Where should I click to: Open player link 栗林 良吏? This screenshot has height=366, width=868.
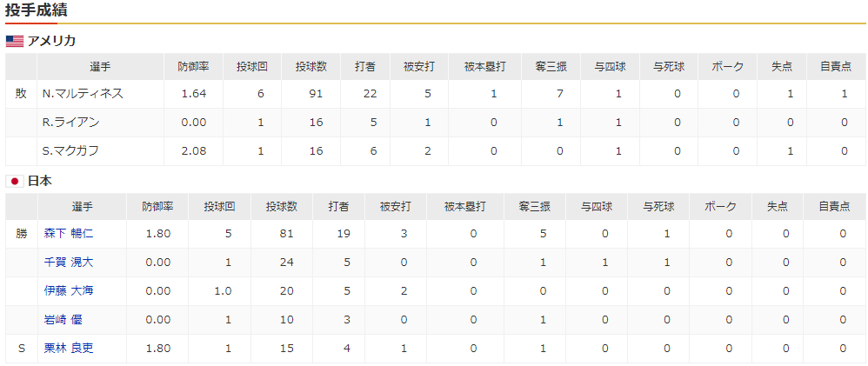pos(68,349)
